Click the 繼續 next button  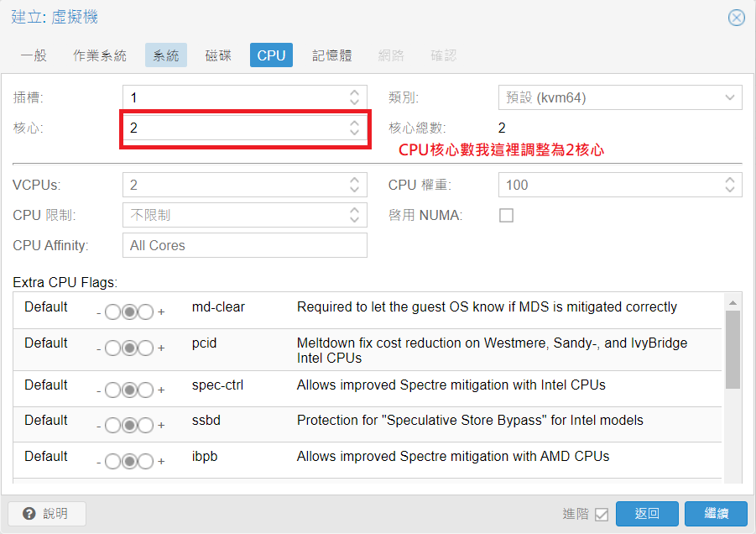click(715, 514)
